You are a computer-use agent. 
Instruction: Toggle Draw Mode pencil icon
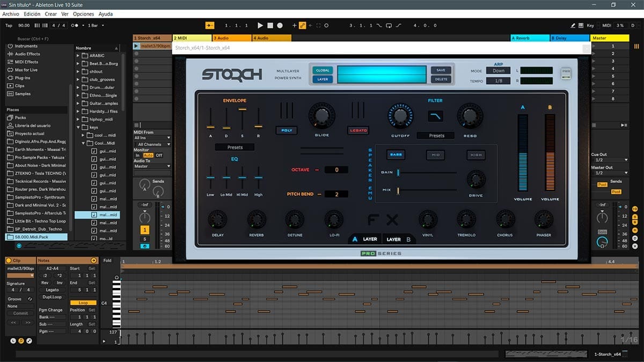[573, 25]
